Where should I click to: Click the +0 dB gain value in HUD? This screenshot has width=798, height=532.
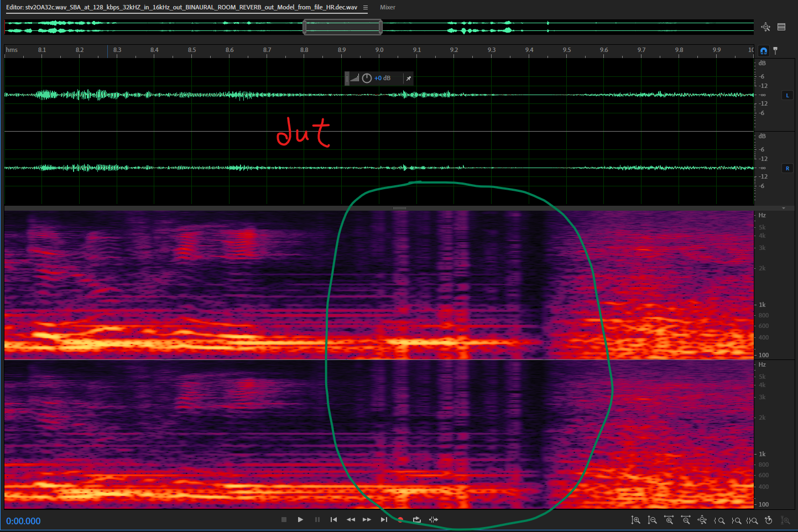point(383,79)
